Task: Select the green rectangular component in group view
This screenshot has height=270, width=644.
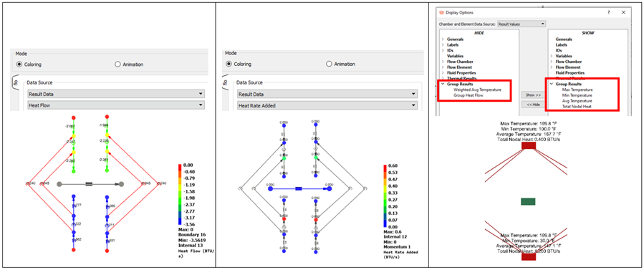Action: point(528,201)
